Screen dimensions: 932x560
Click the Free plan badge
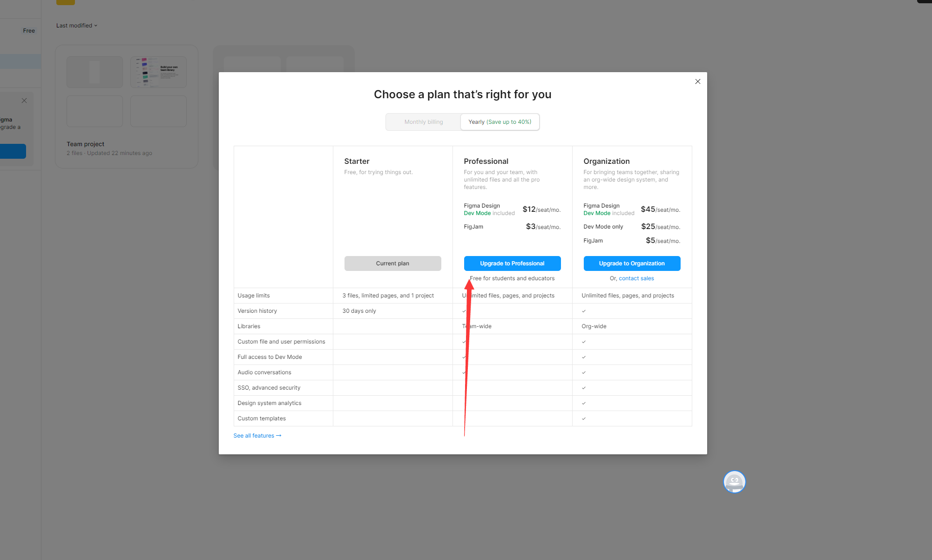[x=29, y=31]
